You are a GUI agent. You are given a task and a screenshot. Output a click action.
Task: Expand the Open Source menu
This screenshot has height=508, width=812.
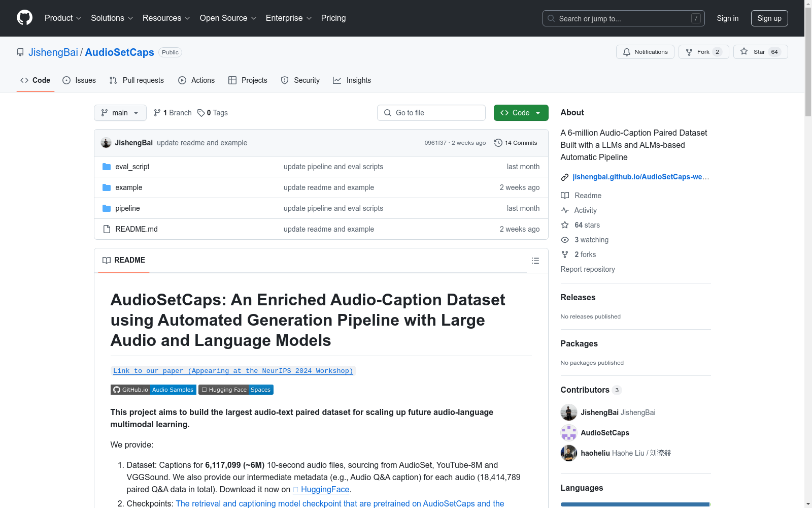click(x=228, y=18)
